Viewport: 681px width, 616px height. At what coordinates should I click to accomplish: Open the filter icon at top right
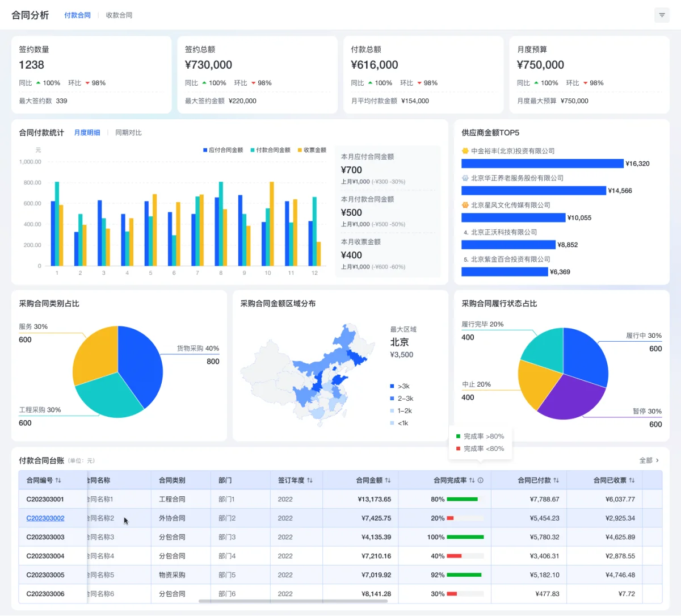coord(662,15)
